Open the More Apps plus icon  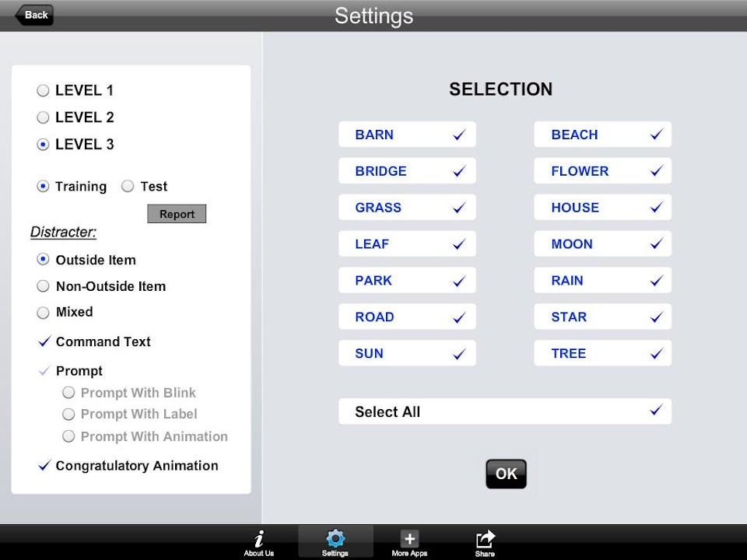coord(409,538)
